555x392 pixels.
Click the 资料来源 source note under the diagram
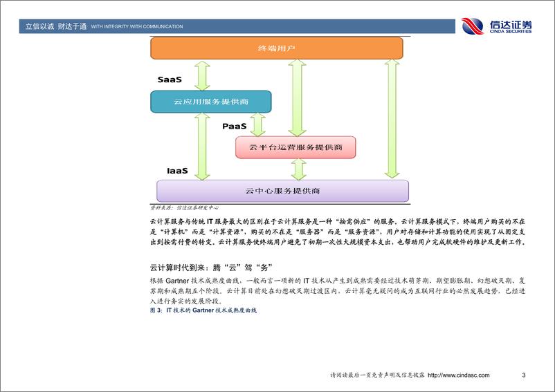(x=184, y=208)
